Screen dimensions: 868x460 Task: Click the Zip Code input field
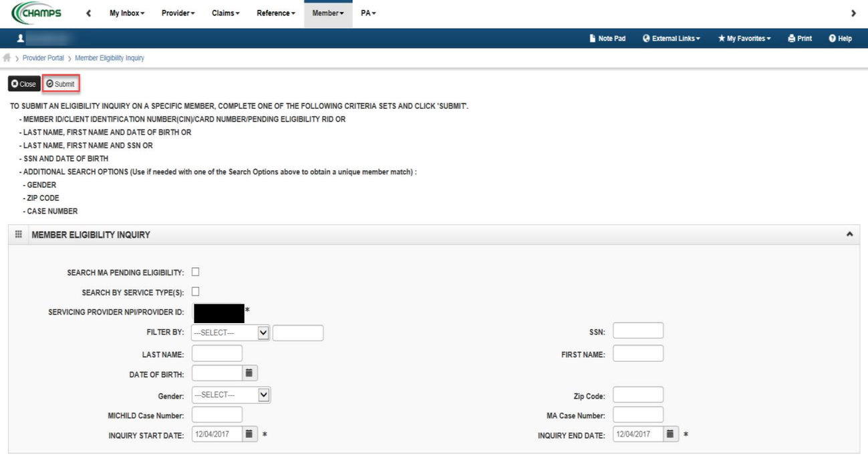(638, 395)
